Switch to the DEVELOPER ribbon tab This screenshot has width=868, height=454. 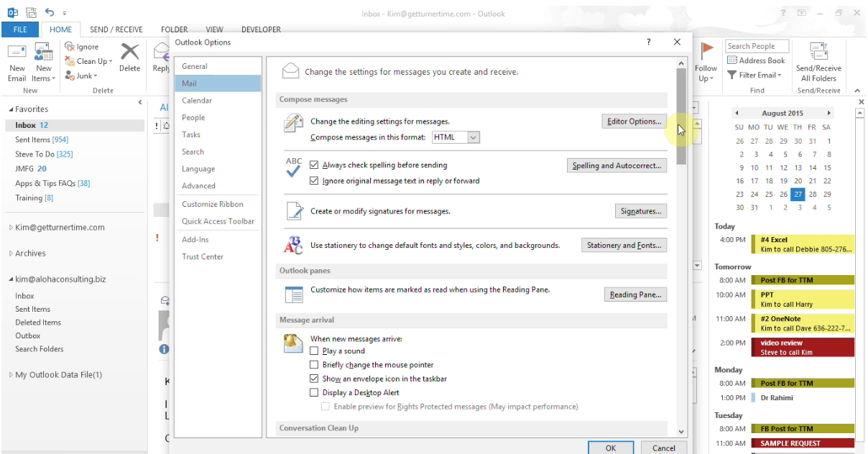pos(261,29)
